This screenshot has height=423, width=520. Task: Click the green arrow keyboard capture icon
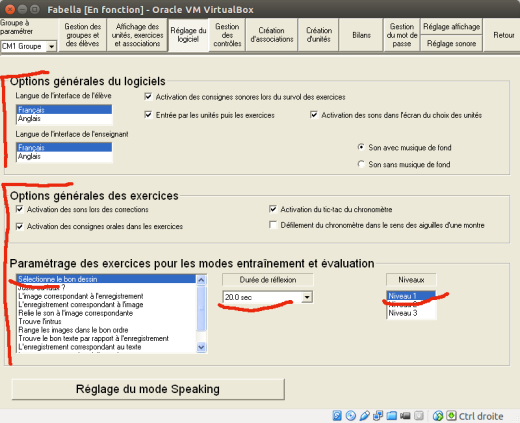(x=451, y=415)
